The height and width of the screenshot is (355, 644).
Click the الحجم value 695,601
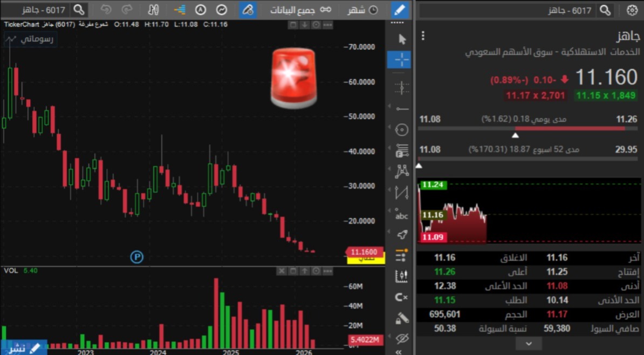[445, 315]
